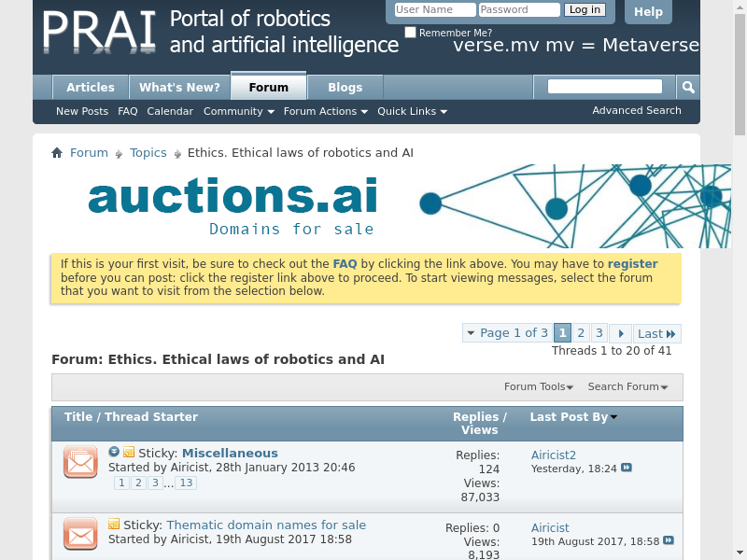747x560 pixels.
Task: Open the Miscellaneous thread envelope icon
Action: (80, 461)
